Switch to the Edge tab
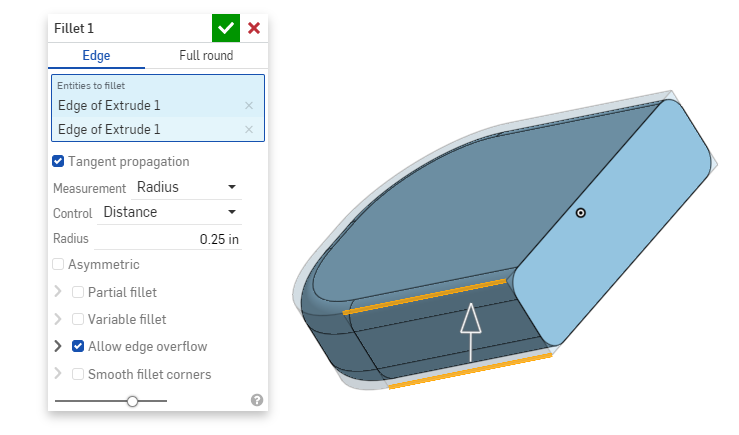The image size is (739, 435). (x=96, y=56)
